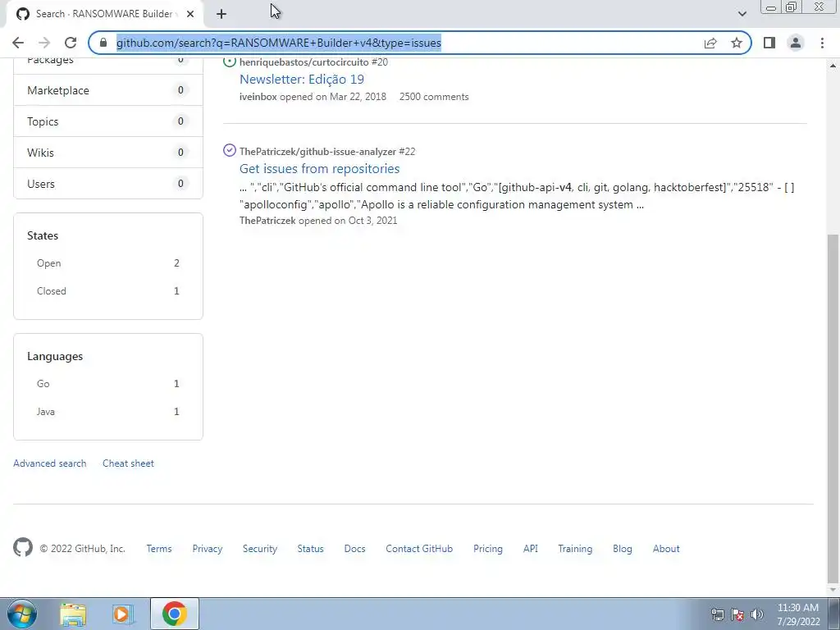
Task: Open the Training footer link
Action: click(575, 549)
